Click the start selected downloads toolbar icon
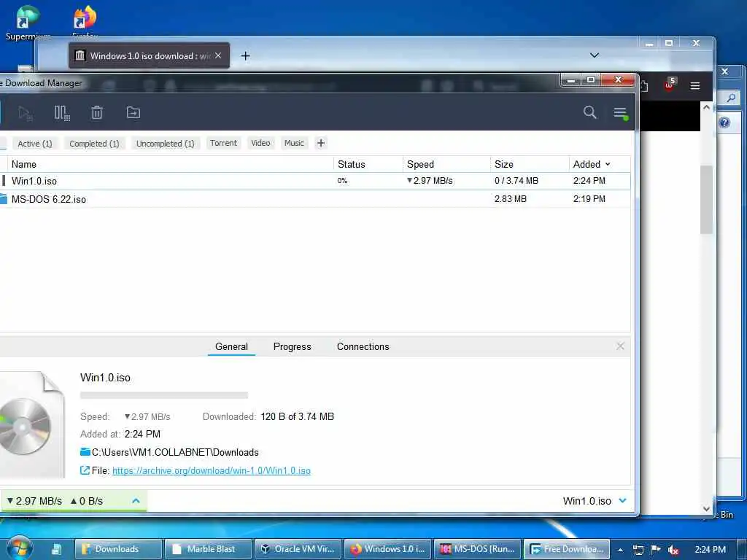The height and width of the screenshot is (560, 747). pyautogui.click(x=26, y=113)
